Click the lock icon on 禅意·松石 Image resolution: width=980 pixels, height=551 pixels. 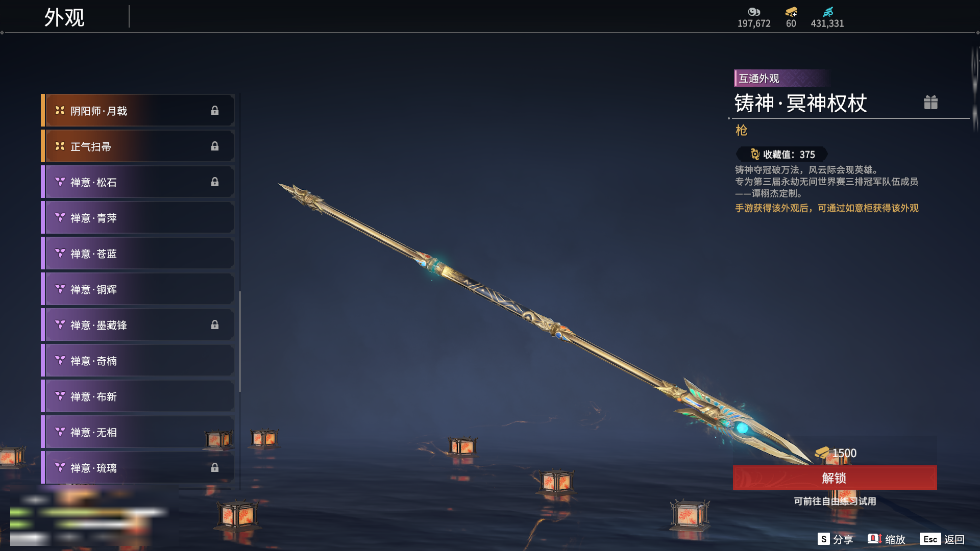point(215,182)
